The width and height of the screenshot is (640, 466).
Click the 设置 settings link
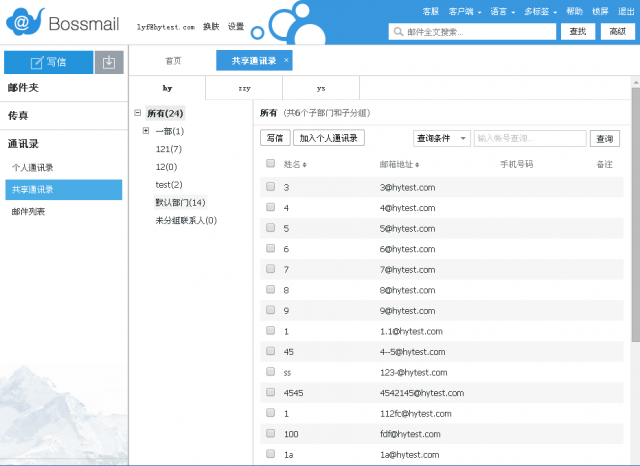tap(236, 27)
